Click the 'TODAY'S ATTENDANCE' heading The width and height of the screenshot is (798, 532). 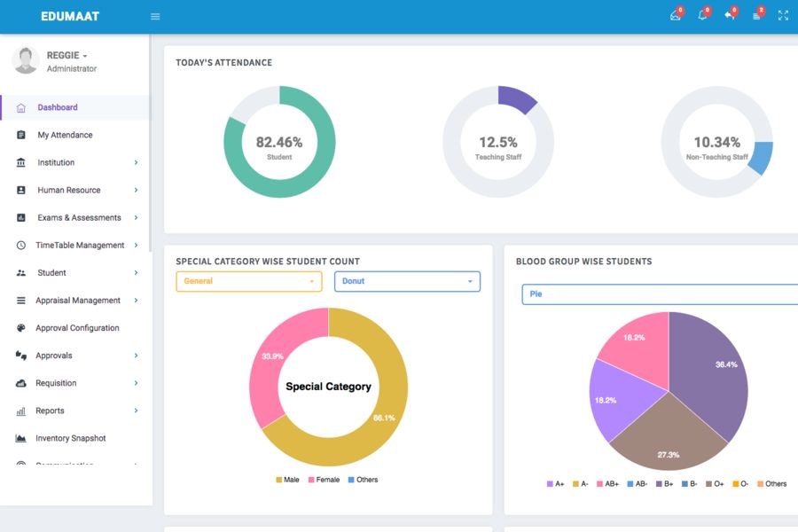pyautogui.click(x=224, y=63)
